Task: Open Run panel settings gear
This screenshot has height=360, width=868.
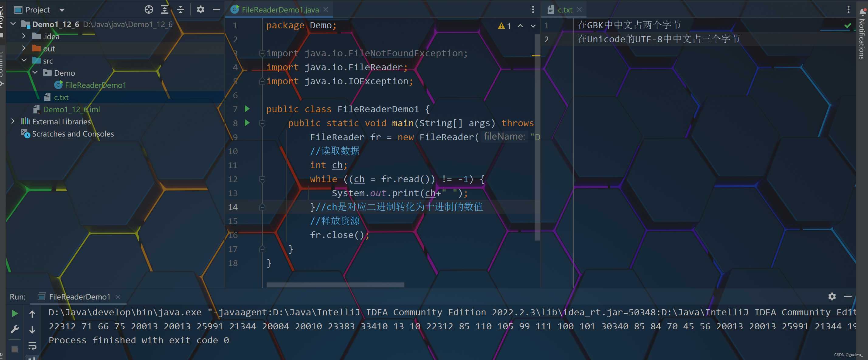Action: (x=832, y=296)
